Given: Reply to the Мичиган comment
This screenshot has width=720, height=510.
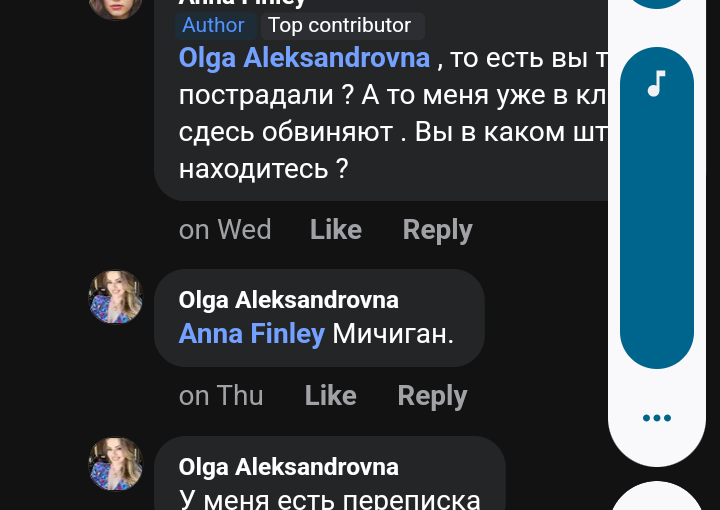Looking at the screenshot, I should [x=432, y=396].
